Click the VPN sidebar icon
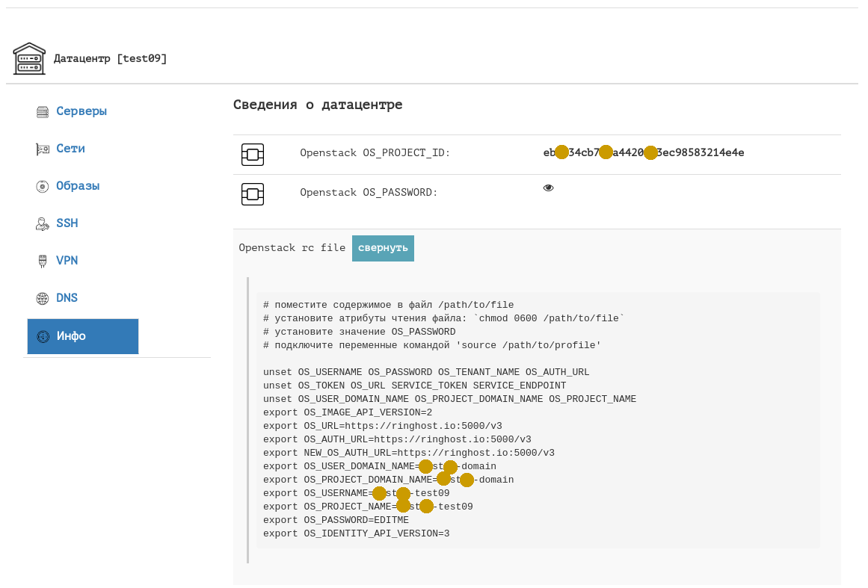Viewport: 868px width, 588px height. [x=43, y=261]
